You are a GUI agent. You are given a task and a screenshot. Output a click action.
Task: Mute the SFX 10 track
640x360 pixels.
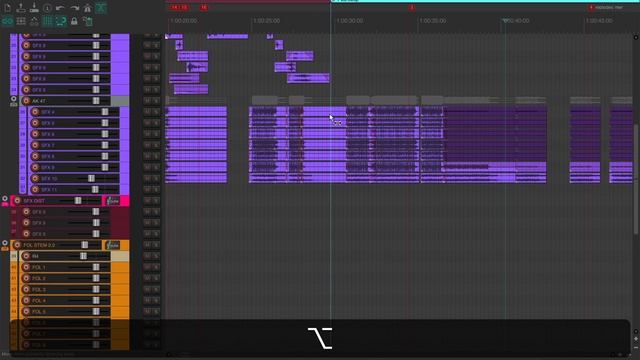click(147, 178)
